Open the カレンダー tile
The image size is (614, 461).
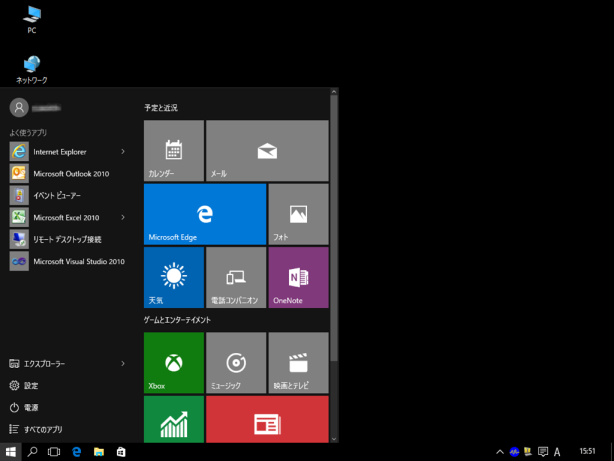click(174, 151)
